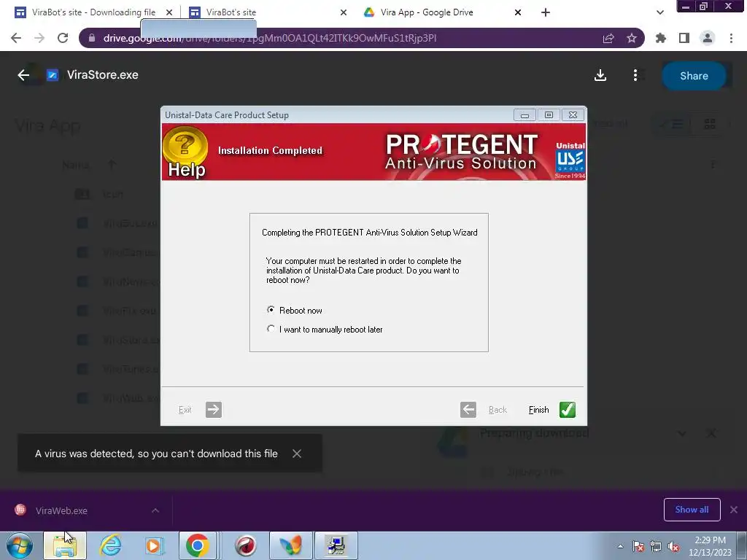Click the Drive download icon
The image size is (747, 560).
(600, 75)
